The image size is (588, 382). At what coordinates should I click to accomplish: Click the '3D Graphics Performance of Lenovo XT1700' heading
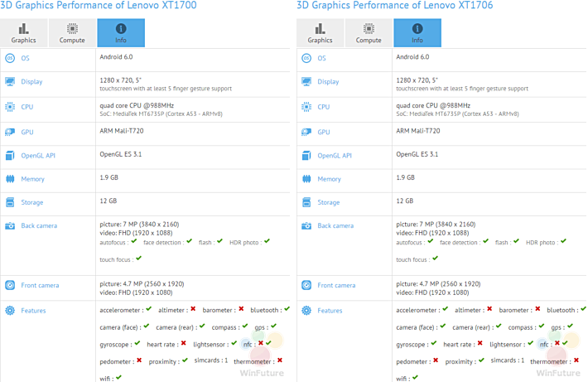[99, 5]
